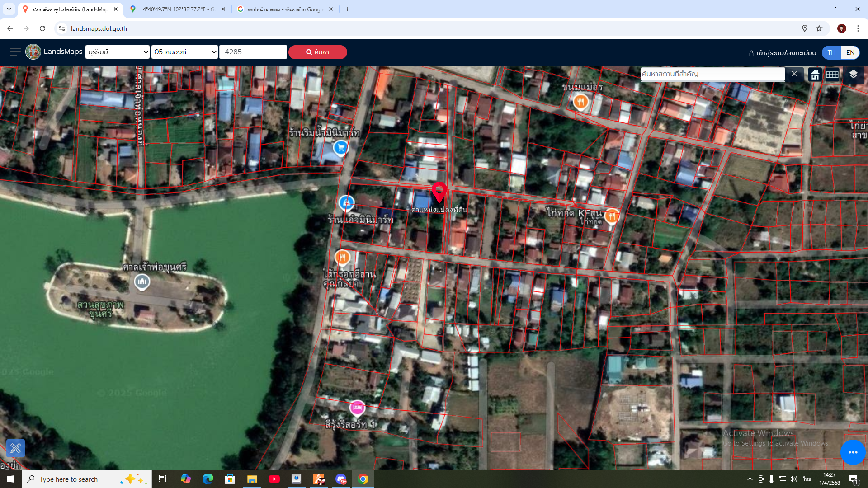Clear the place search box with X
868x488 pixels.
[794, 74]
